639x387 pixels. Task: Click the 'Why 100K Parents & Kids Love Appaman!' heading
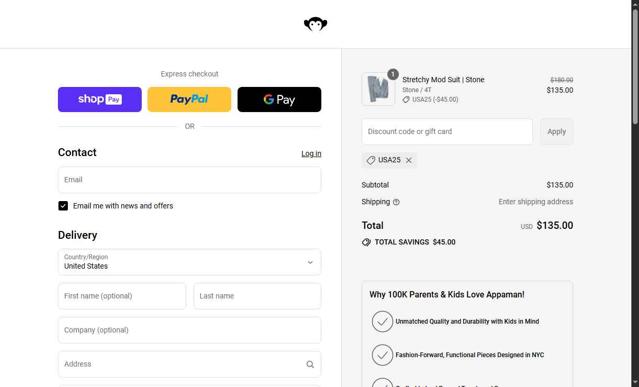click(x=447, y=295)
